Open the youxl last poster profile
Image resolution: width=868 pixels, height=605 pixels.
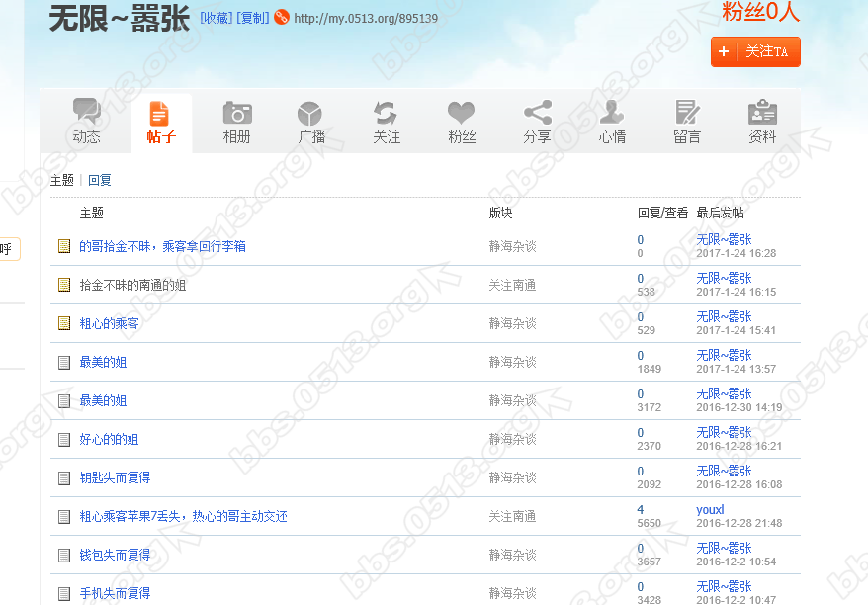point(710,510)
